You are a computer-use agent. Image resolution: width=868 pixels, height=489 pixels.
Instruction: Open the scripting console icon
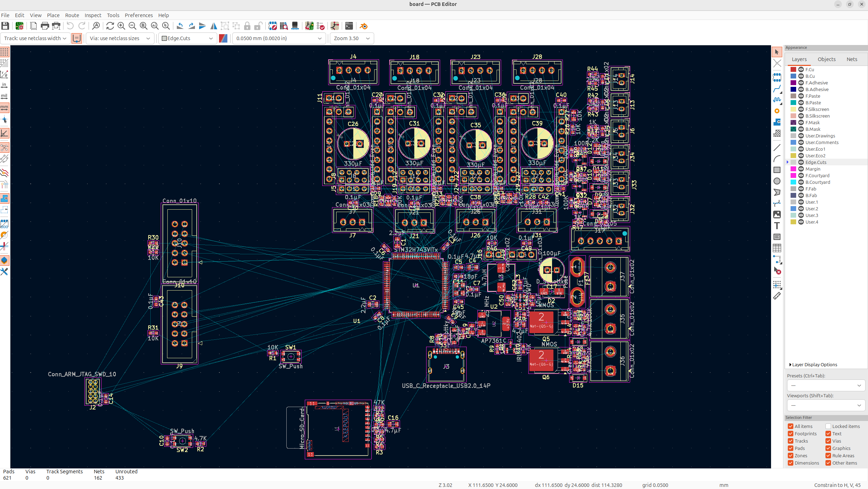click(x=349, y=26)
